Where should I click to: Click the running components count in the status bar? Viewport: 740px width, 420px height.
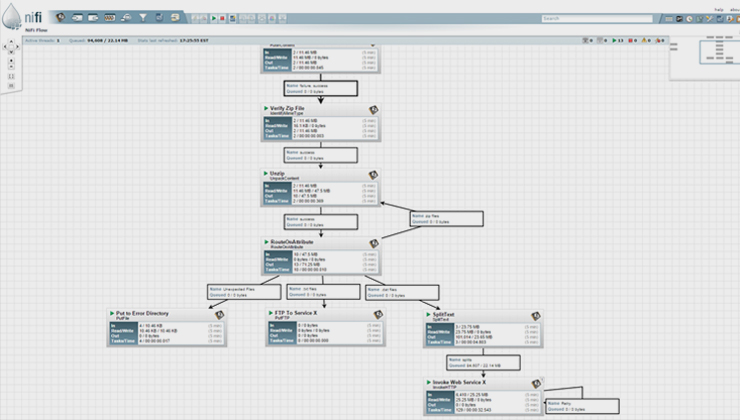pos(617,41)
